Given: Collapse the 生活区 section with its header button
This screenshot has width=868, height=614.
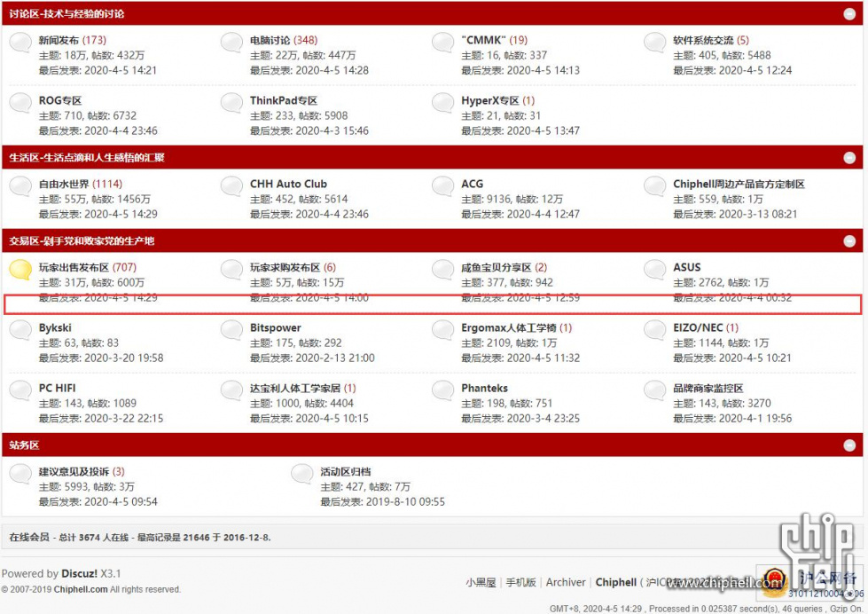Looking at the screenshot, I should click(849, 158).
